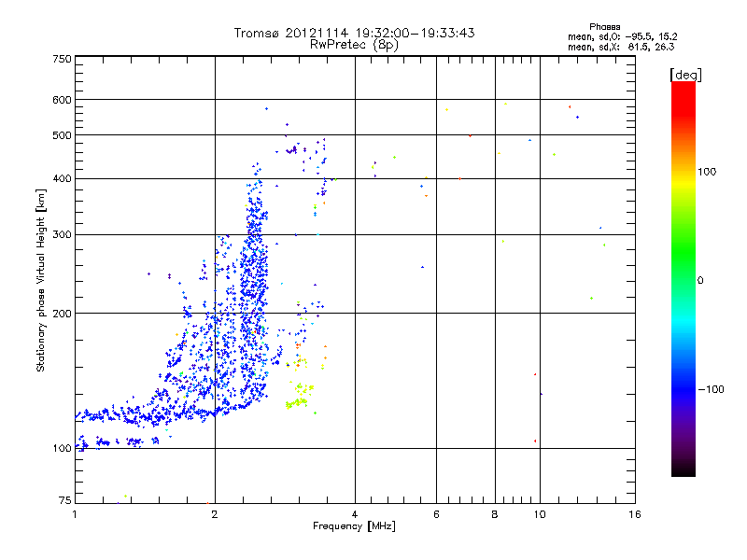Click y-axis tick label "300"
Viewport: 747px width, 560px height.
click(63, 234)
